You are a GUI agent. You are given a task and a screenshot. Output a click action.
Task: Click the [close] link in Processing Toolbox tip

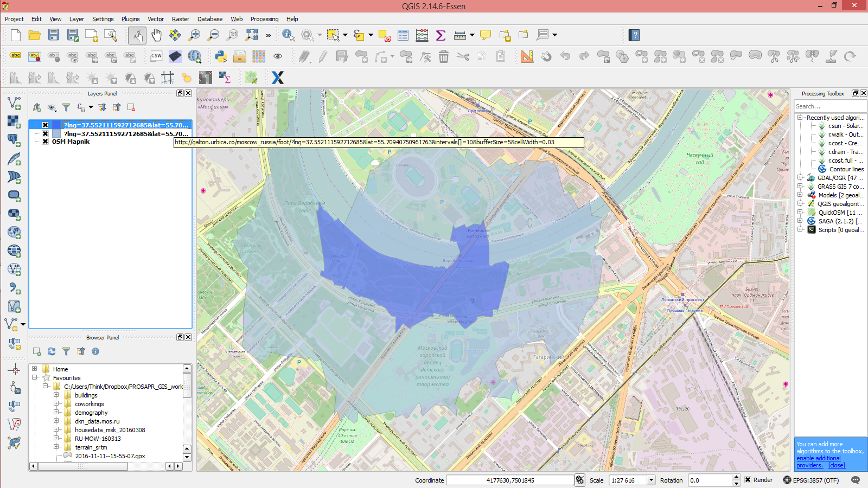point(837,465)
